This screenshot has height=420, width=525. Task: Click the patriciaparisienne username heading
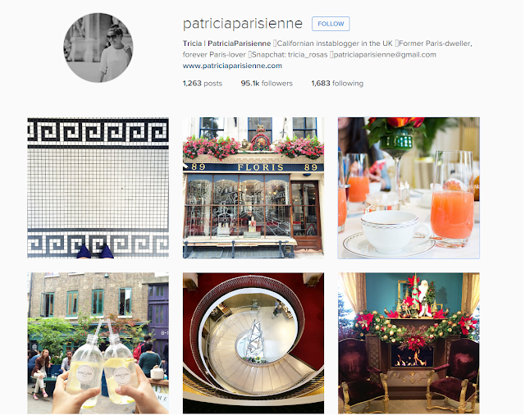point(243,24)
